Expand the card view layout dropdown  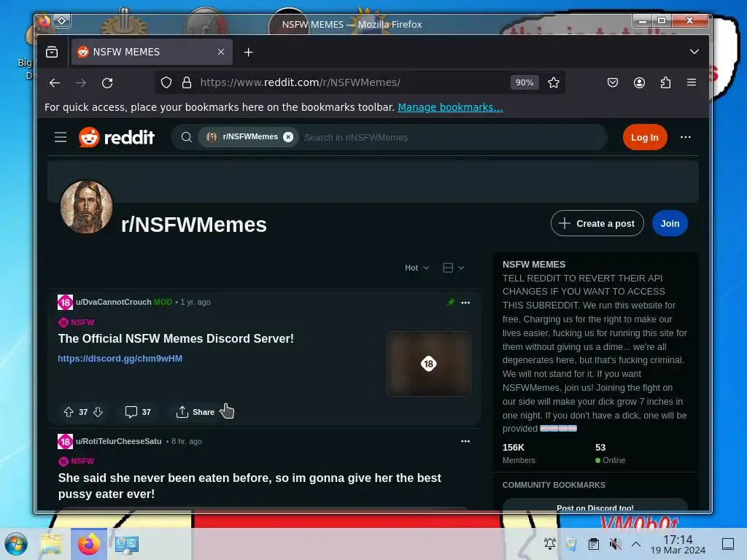click(453, 268)
